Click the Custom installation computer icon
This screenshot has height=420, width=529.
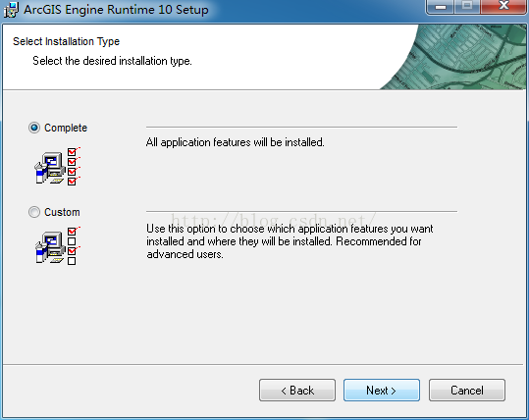pyautogui.click(x=58, y=246)
